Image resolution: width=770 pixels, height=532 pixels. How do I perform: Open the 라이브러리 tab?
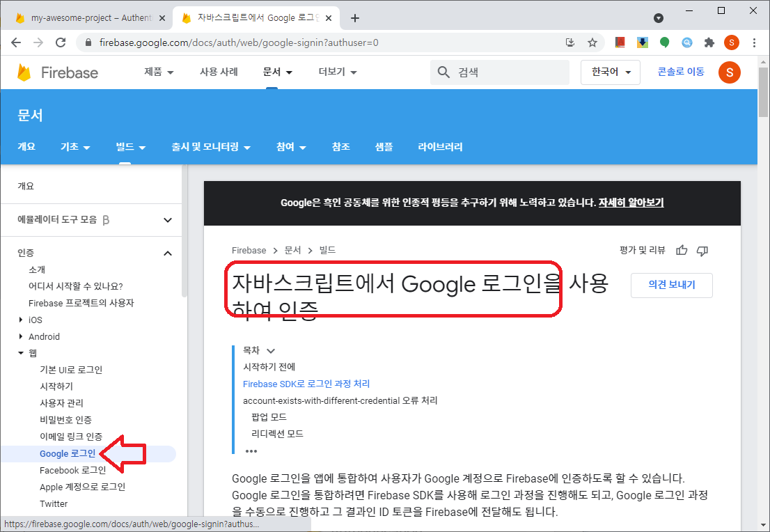[x=440, y=147]
